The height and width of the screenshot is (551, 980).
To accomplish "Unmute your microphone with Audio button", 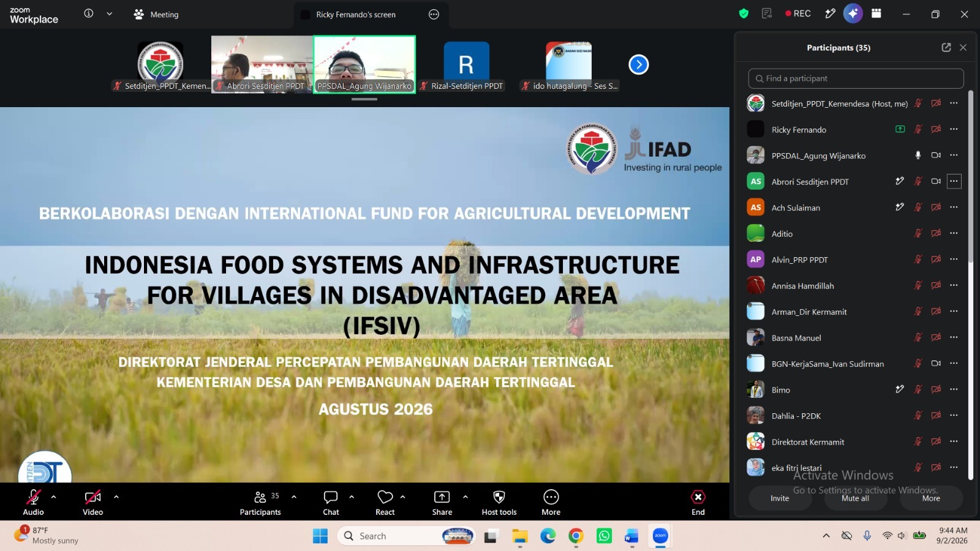I will coord(34,502).
